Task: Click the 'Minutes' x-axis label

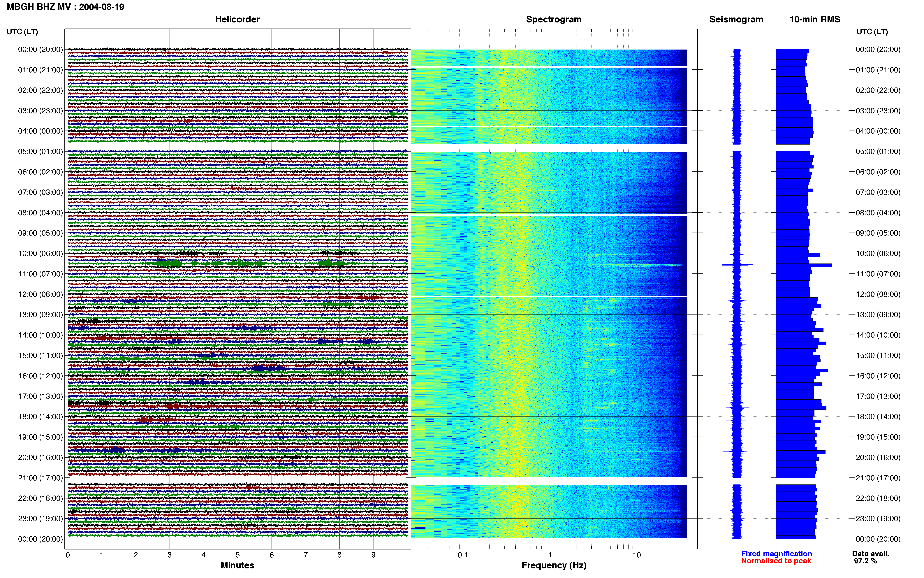Action: pyautogui.click(x=237, y=565)
